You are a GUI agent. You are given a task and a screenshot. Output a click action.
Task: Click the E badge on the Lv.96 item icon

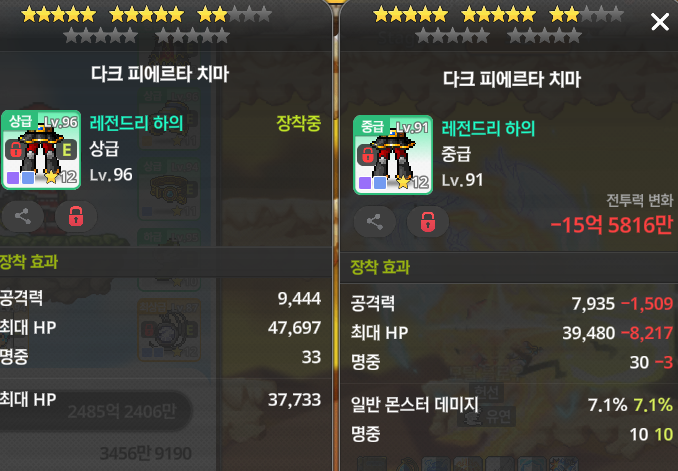tap(67, 150)
